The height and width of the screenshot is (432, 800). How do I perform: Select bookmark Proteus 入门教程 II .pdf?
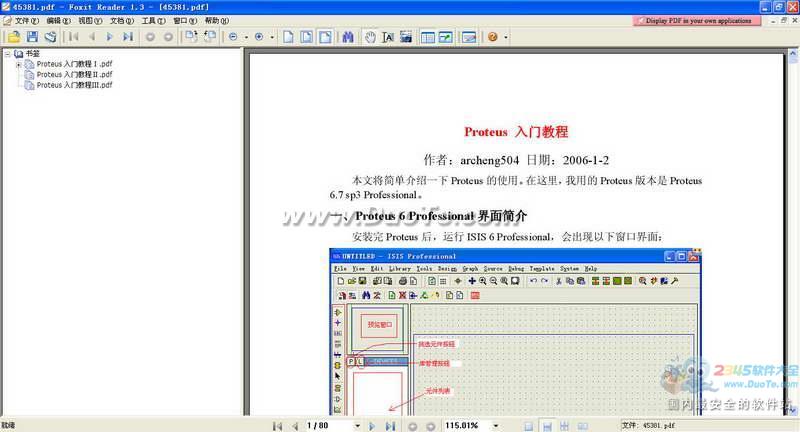click(74, 74)
